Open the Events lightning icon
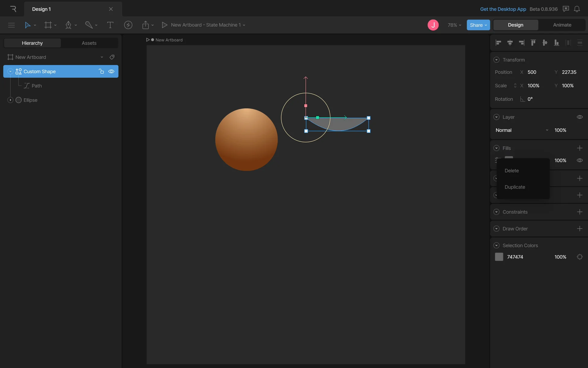The width and height of the screenshot is (588, 368). [x=128, y=25]
